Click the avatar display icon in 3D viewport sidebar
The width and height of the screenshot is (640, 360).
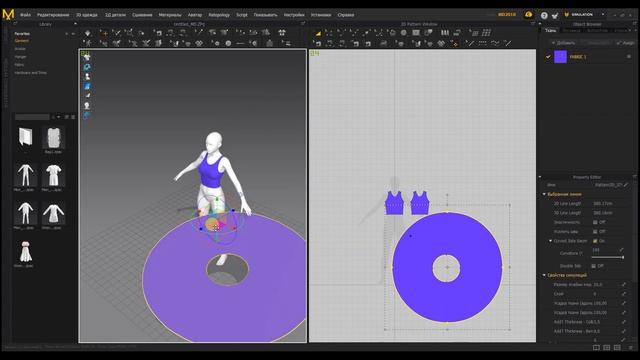[87, 76]
